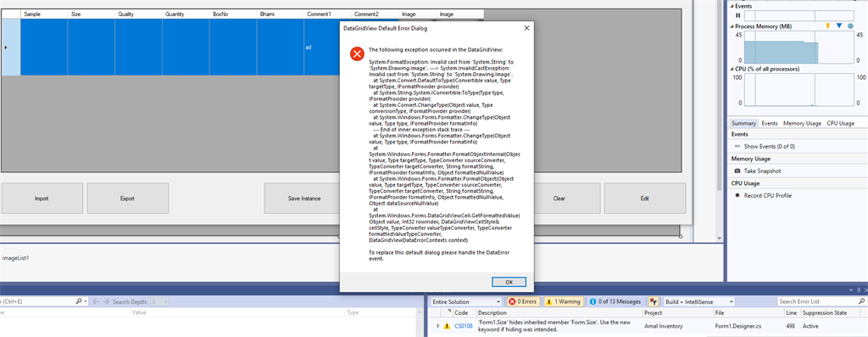Collapse the CPU graph section
868x337 pixels.
pos(732,69)
